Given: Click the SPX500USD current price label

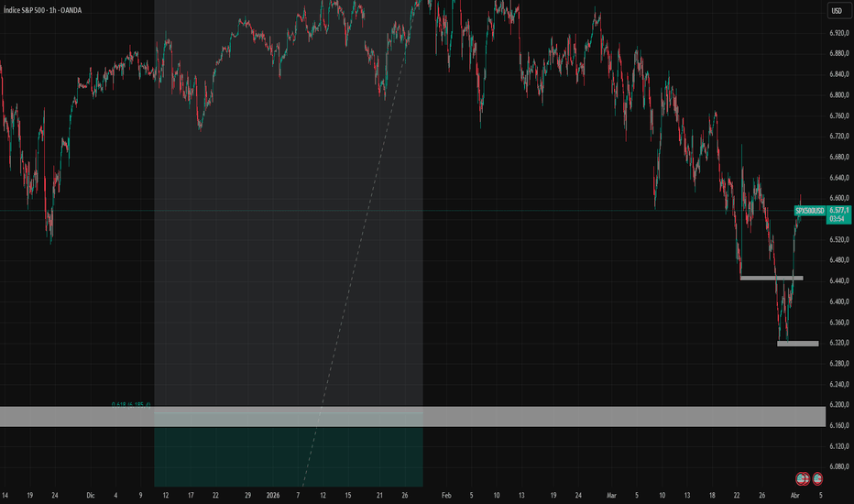Looking at the screenshot, I should 810,211.
